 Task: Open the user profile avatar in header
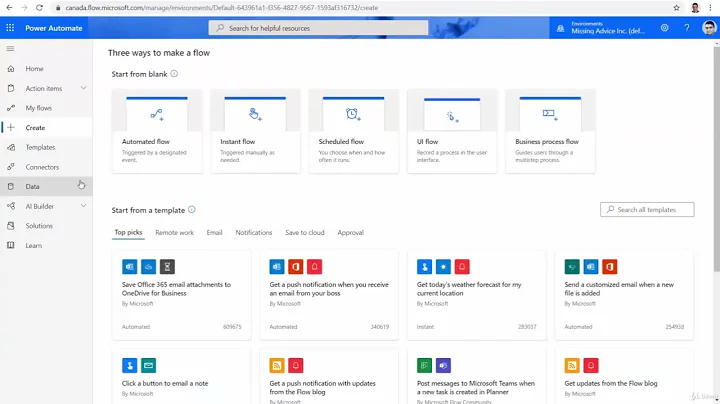709,28
